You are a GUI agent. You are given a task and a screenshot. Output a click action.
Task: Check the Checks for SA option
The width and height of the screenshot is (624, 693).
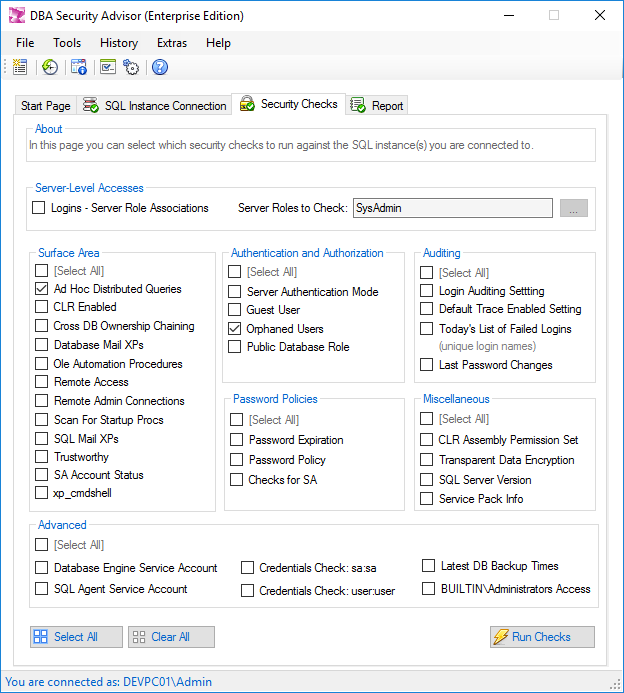click(x=236, y=480)
